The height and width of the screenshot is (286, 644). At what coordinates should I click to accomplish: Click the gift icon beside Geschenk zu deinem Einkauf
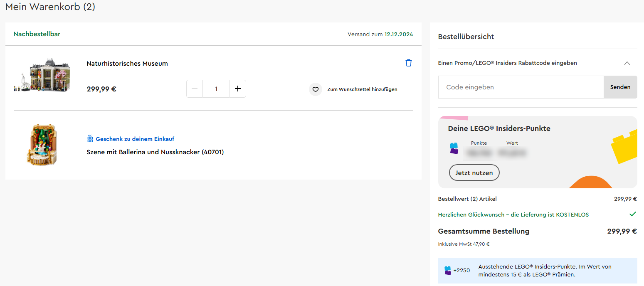pos(90,139)
